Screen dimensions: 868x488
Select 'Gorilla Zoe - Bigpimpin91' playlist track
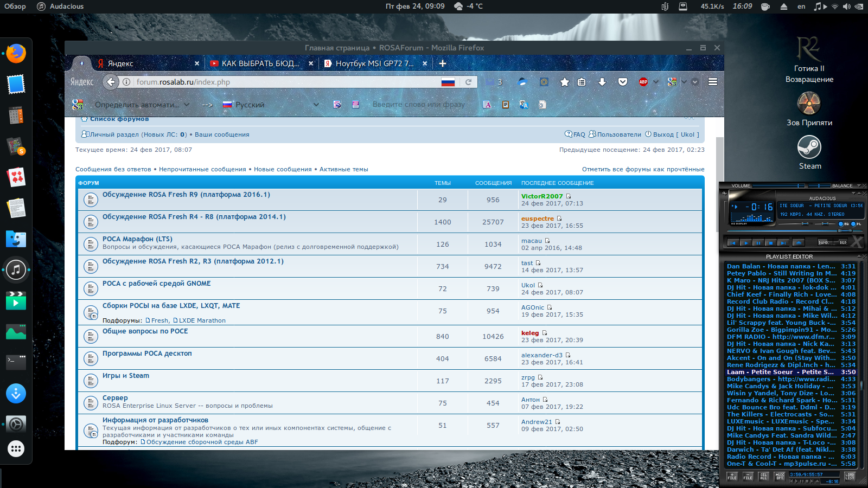tap(791, 330)
